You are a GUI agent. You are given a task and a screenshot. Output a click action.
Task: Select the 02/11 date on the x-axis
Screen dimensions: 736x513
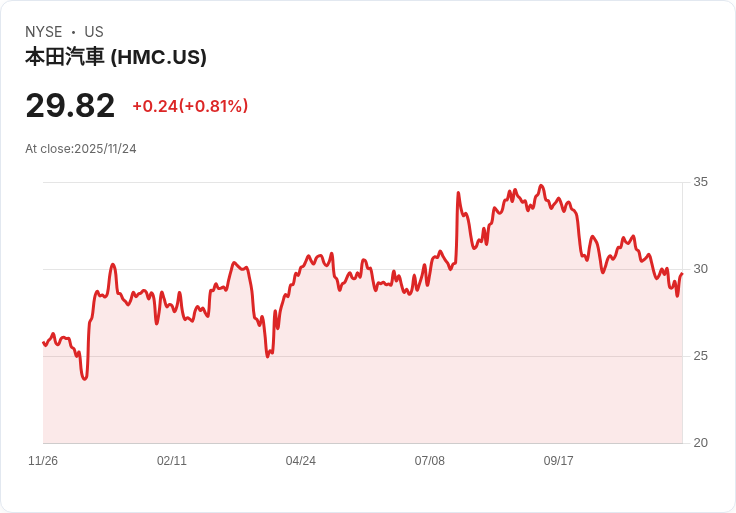point(172,461)
